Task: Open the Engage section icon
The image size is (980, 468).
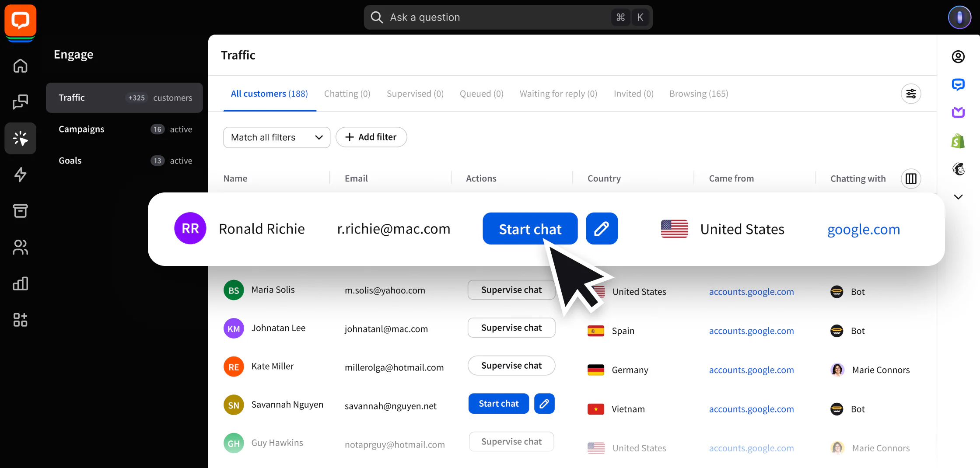Action: click(x=20, y=138)
